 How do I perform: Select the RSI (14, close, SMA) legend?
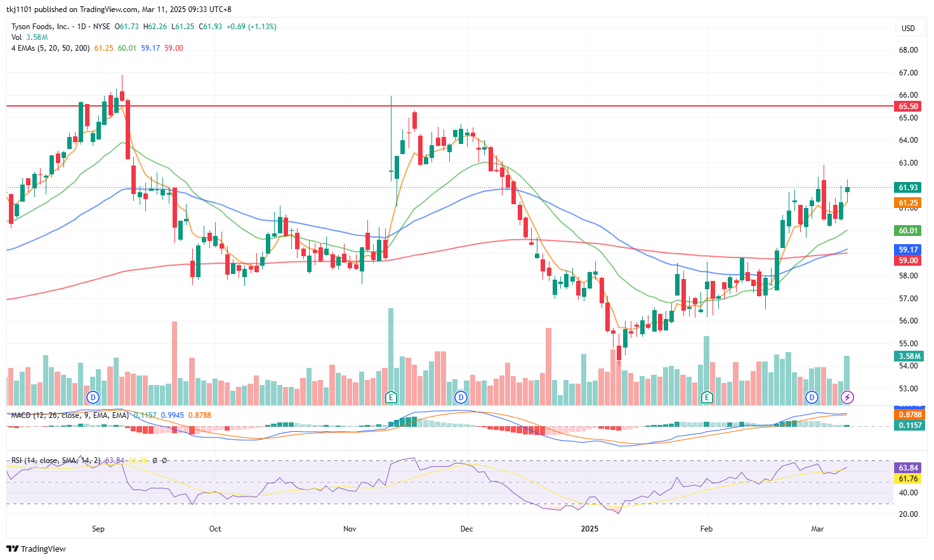pyautogui.click(x=56, y=460)
